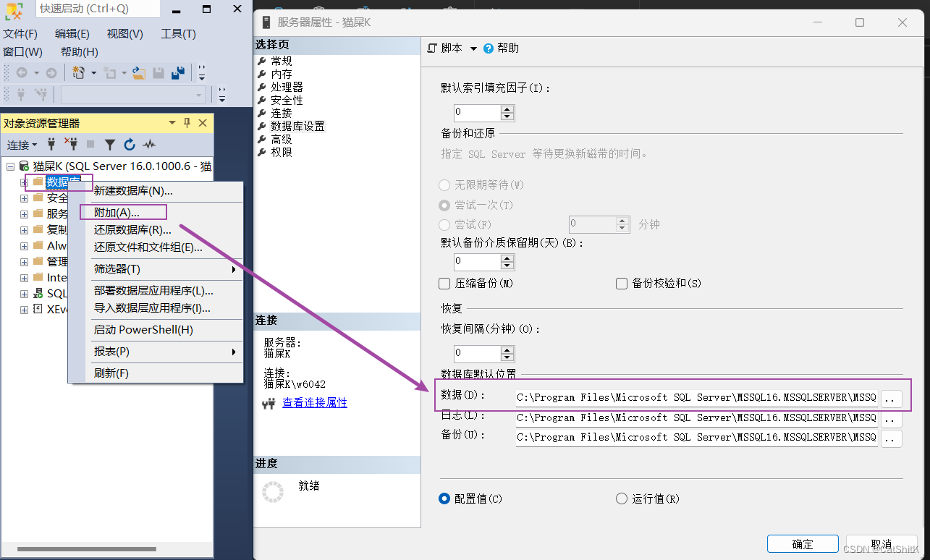Screen dimensions: 930x560
Task: Click browse button for 数据(D) path
Action: (x=892, y=398)
